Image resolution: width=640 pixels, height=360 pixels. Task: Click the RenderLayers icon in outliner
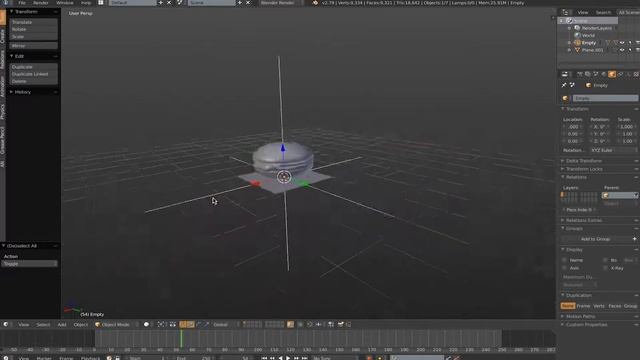click(x=577, y=28)
